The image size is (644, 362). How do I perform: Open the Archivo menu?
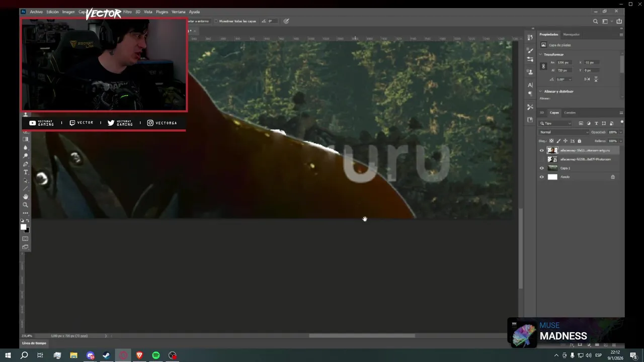[36, 12]
